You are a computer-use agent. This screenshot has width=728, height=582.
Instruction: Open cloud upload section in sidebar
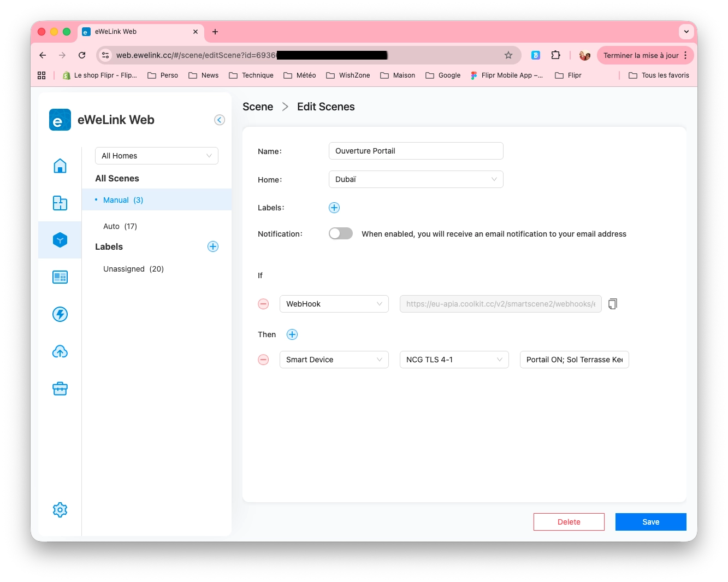coord(60,351)
